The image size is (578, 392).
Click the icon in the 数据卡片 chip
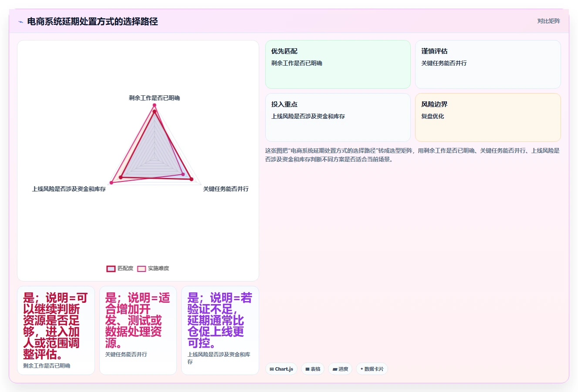click(362, 369)
